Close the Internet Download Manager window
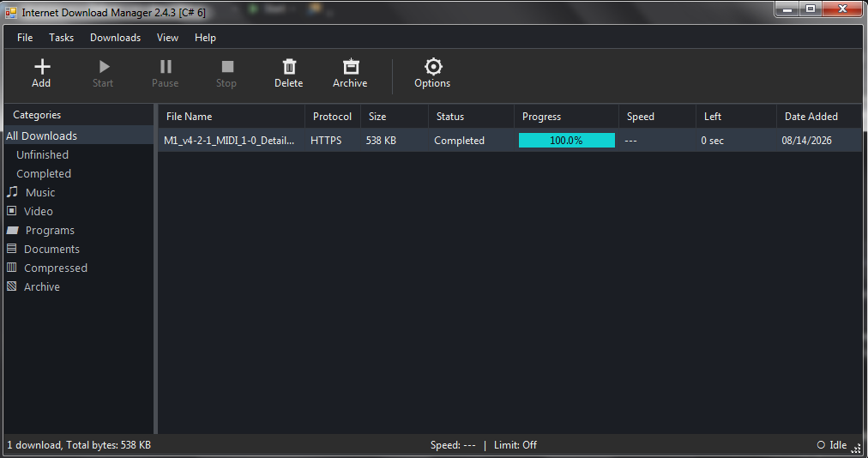The height and width of the screenshot is (458, 868). [x=842, y=9]
